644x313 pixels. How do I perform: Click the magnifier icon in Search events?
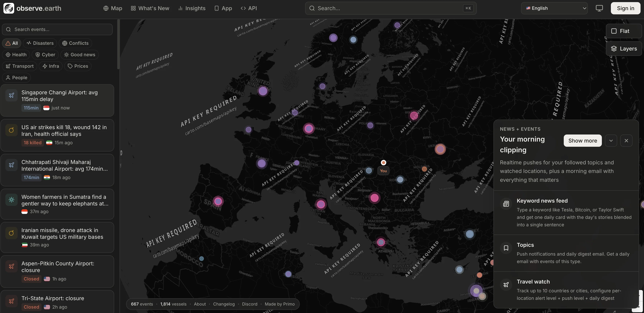[8, 29]
